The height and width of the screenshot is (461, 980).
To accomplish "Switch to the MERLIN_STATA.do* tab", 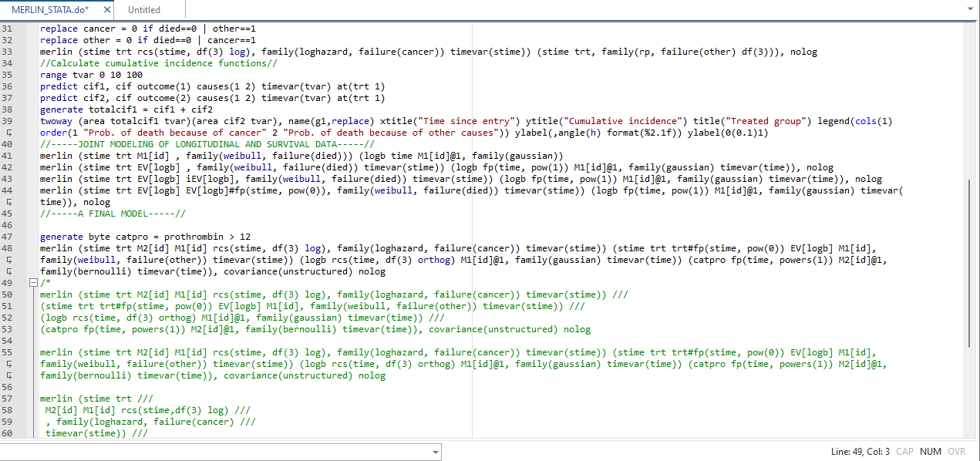I will point(50,10).
